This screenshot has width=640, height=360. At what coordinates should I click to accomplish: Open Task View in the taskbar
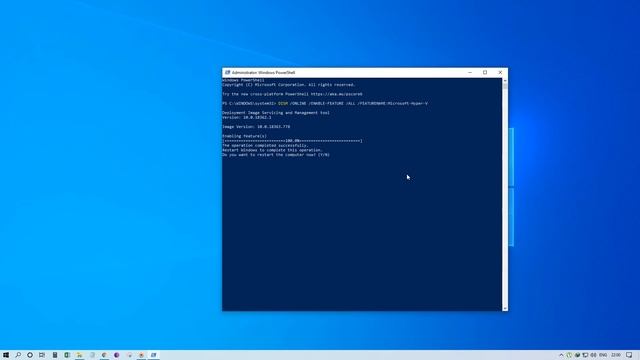42,355
